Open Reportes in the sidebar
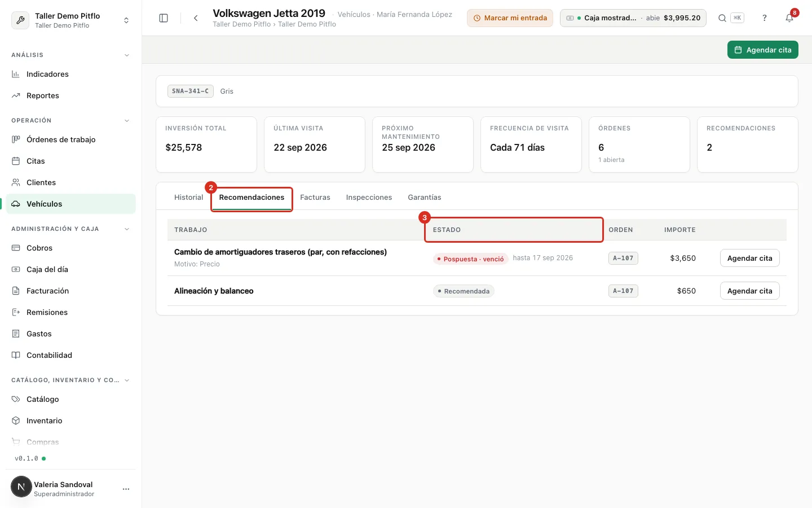 coord(70,95)
